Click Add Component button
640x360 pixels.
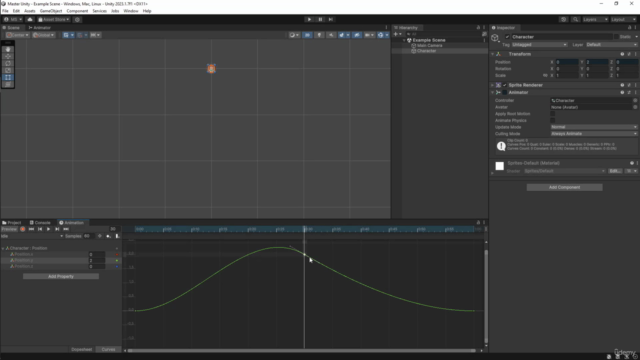pyautogui.click(x=564, y=187)
